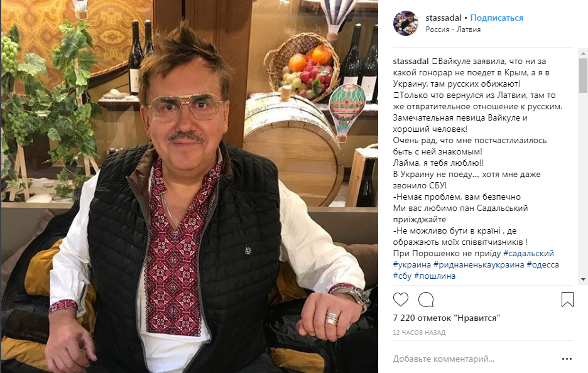
Task: Open the #садальский hashtag
Action: pos(528,253)
